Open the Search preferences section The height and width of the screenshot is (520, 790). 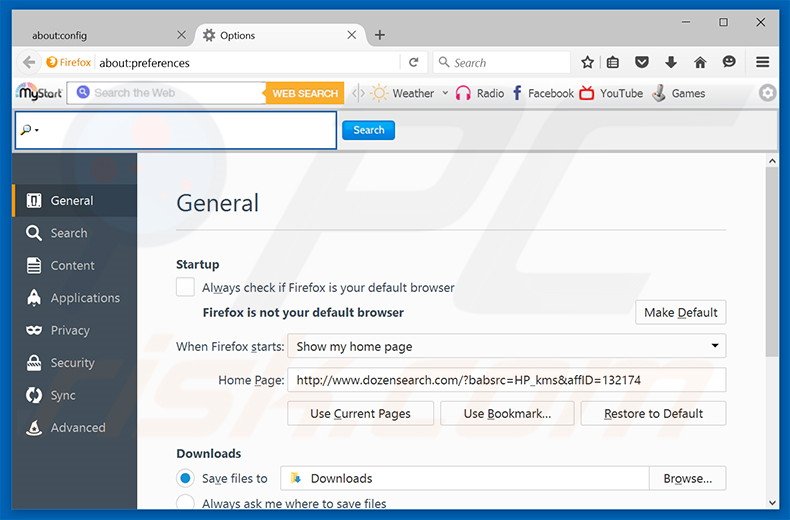click(x=75, y=233)
